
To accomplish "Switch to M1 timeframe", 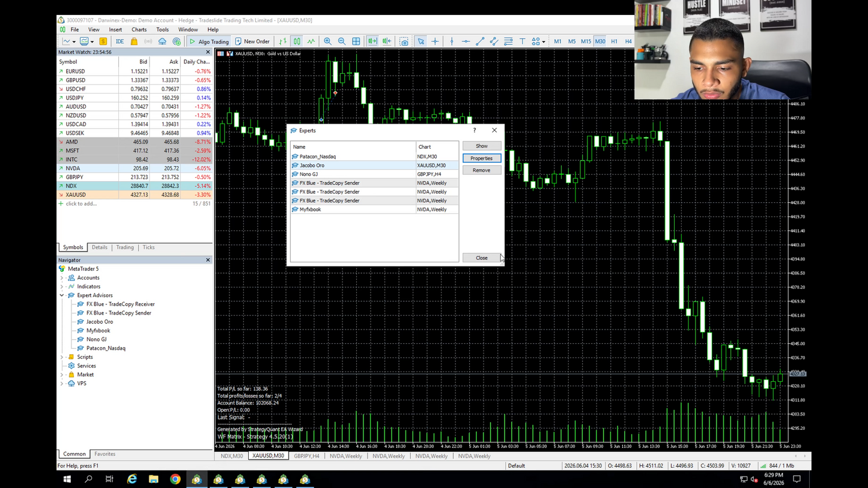I will [x=557, y=41].
